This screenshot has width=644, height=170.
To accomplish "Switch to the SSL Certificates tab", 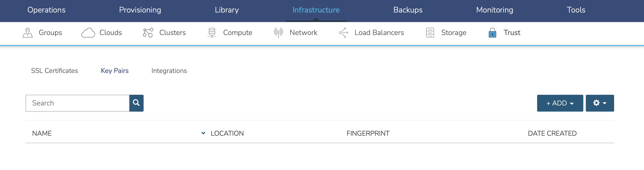I will (55, 71).
